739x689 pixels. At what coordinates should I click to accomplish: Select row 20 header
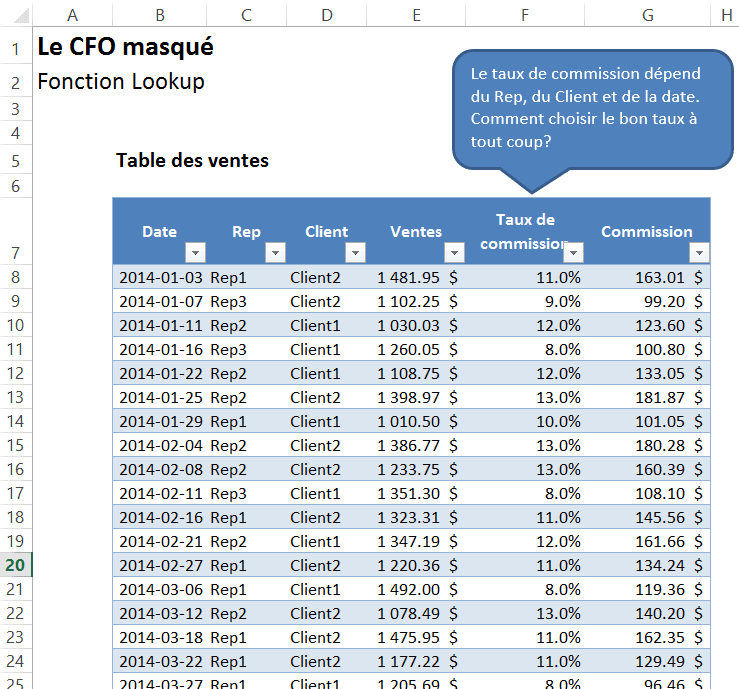point(16,565)
